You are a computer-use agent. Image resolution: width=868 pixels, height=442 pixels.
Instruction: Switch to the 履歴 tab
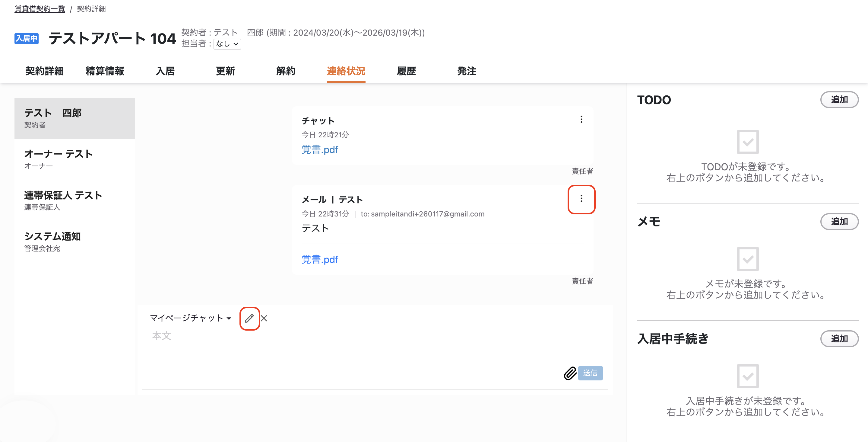click(406, 71)
